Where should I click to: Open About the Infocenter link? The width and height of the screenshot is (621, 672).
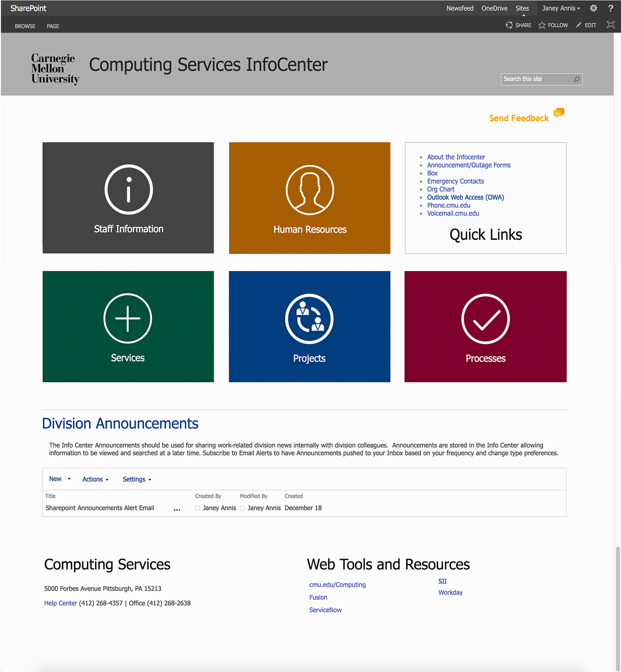tap(456, 157)
